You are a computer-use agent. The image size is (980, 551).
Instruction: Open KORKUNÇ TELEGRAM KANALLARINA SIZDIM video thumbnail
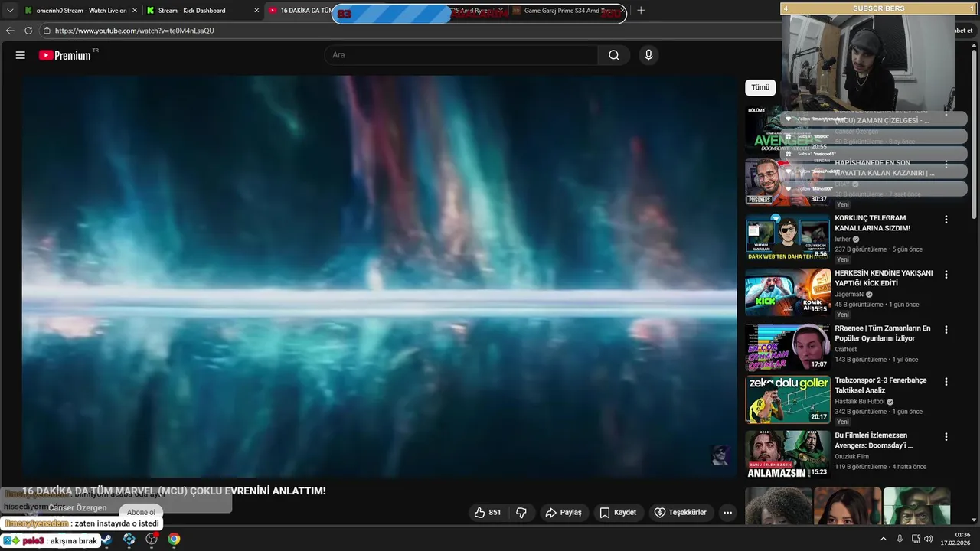click(788, 238)
